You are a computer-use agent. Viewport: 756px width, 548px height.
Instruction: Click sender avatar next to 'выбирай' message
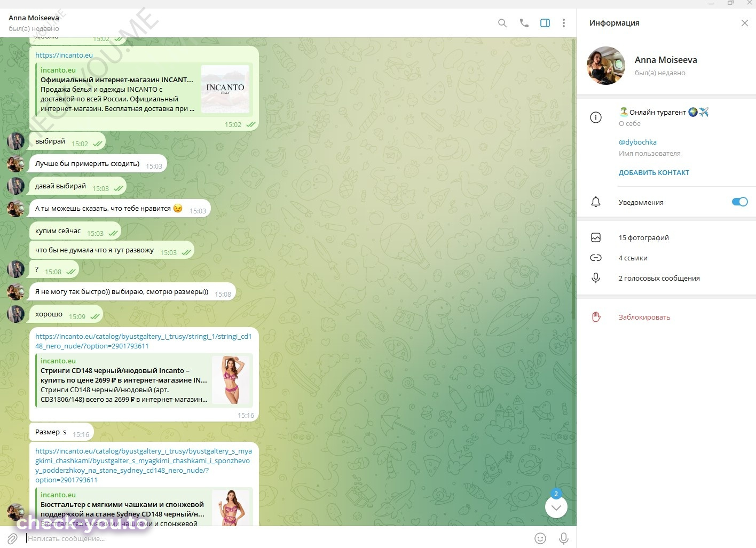coord(15,141)
